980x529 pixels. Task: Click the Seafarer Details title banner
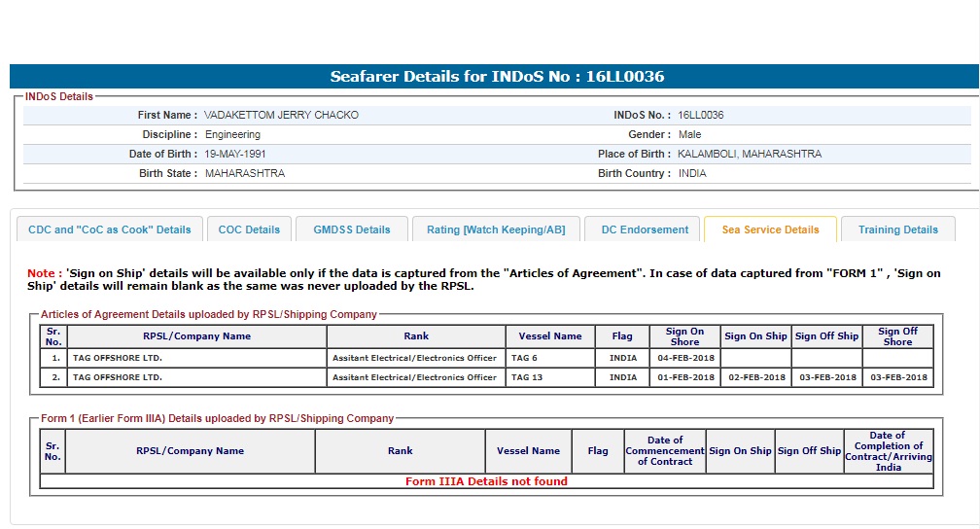pyautogui.click(x=497, y=77)
